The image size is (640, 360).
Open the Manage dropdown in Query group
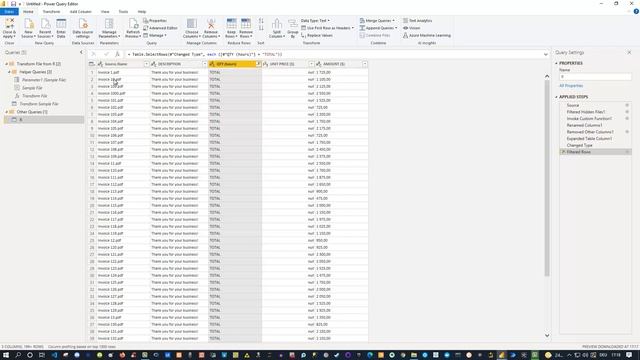click(x=155, y=36)
